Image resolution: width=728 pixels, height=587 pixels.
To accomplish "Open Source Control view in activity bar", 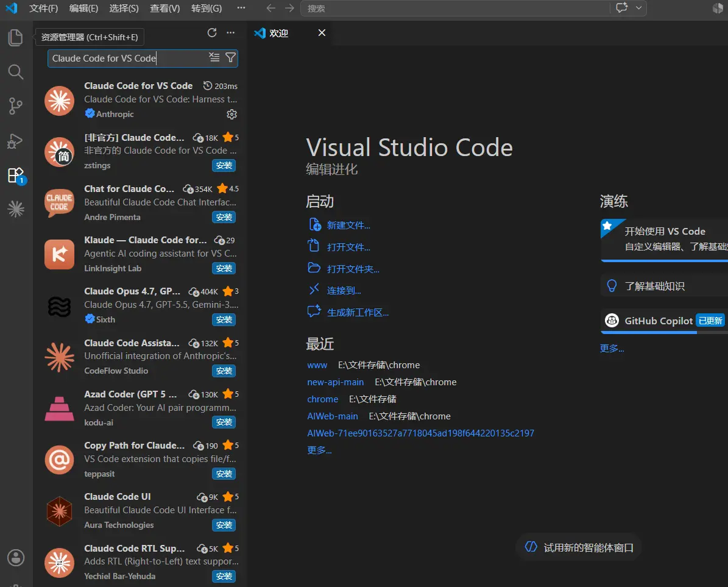I will pos(16,106).
